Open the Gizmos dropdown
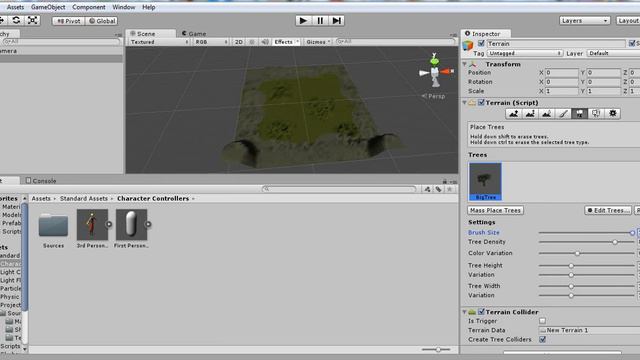This screenshot has height=360, width=640. click(318, 42)
